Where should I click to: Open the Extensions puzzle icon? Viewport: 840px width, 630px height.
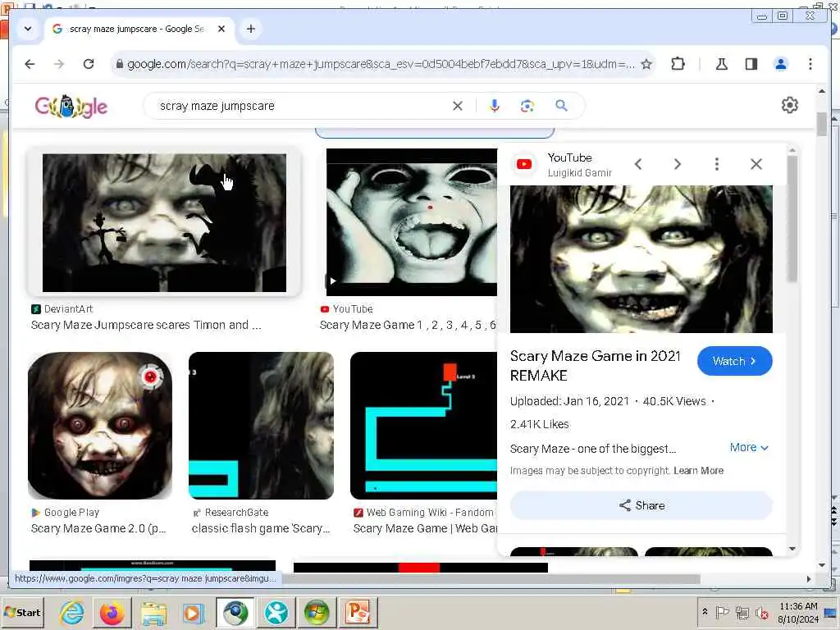pos(678,64)
